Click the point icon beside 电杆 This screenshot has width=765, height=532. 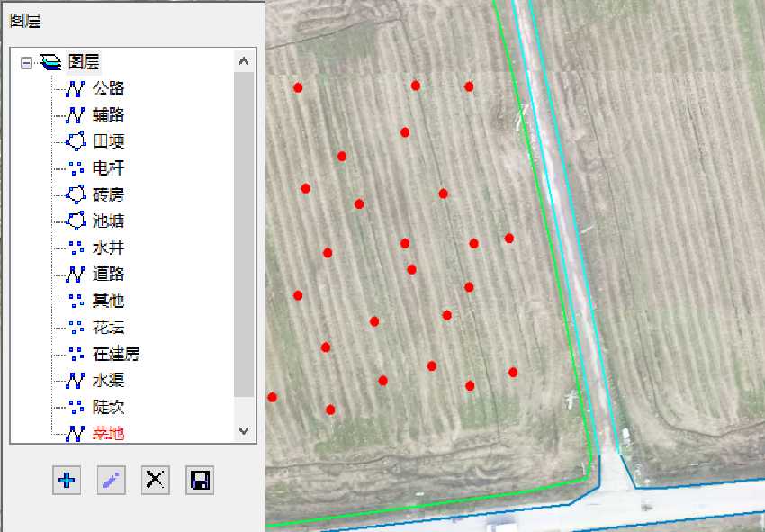pyautogui.click(x=76, y=168)
